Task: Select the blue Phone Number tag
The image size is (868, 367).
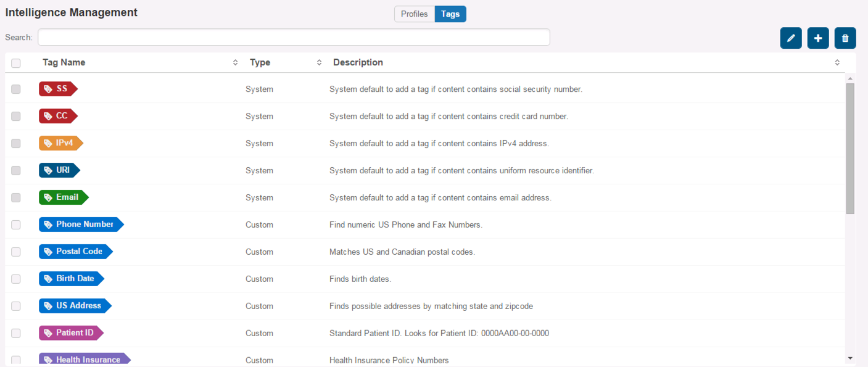Action: point(81,225)
